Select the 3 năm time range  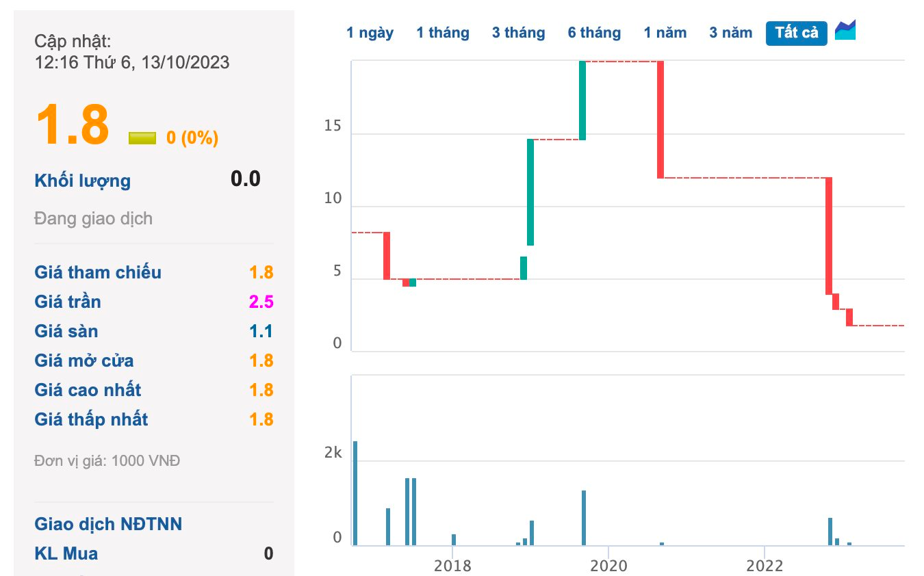tap(730, 33)
